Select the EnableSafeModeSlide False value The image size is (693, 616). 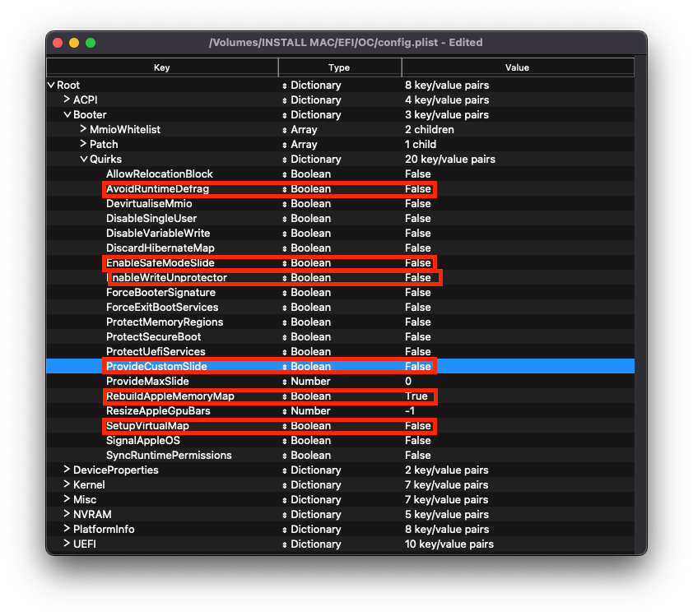click(x=418, y=263)
